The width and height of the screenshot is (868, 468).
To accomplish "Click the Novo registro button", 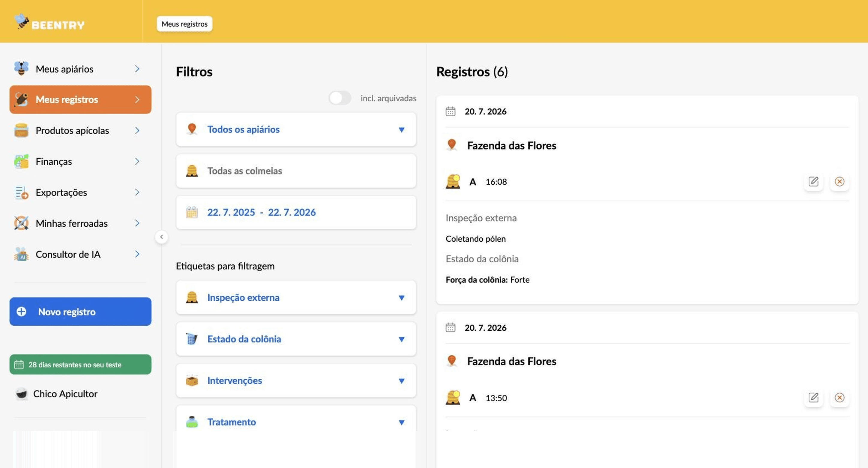I will (80, 312).
